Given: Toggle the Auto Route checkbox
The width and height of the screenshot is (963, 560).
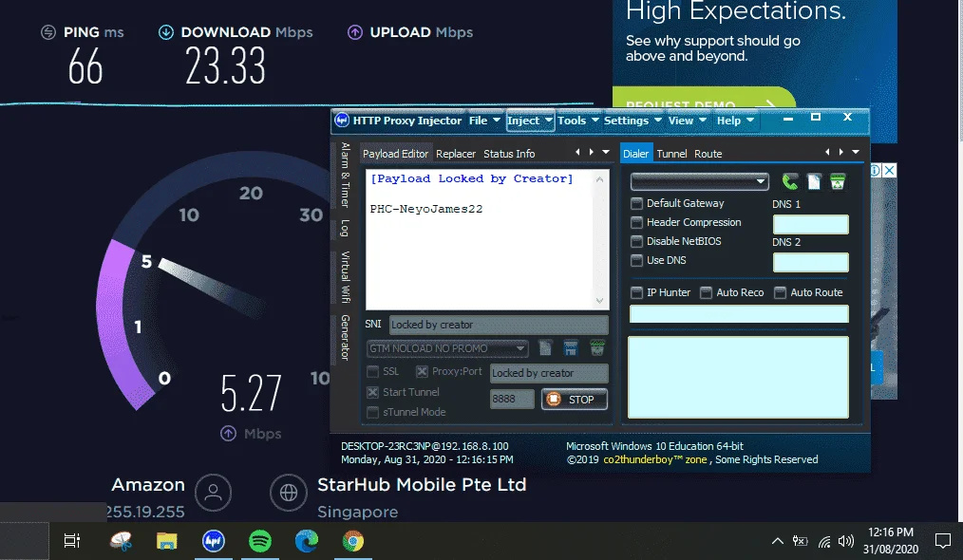Looking at the screenshot, I should pos(780,293).
